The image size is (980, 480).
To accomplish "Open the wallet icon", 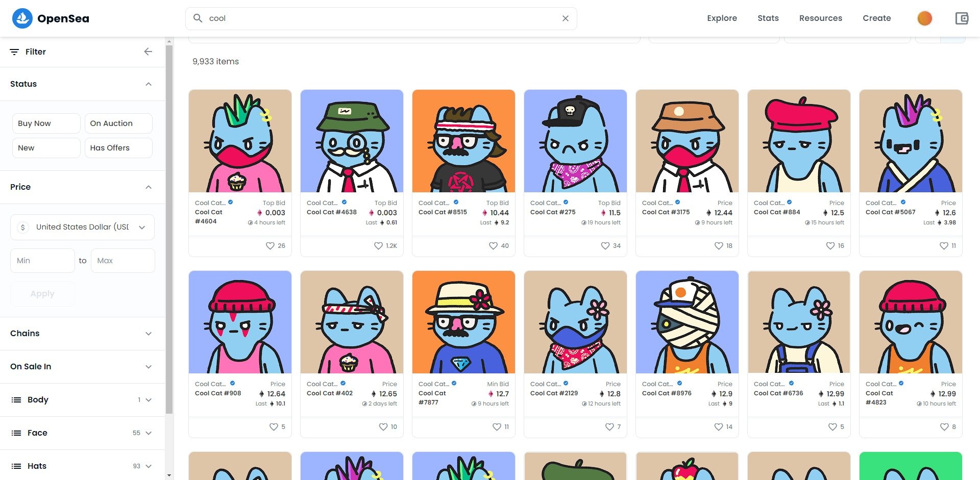I will 962,18.
